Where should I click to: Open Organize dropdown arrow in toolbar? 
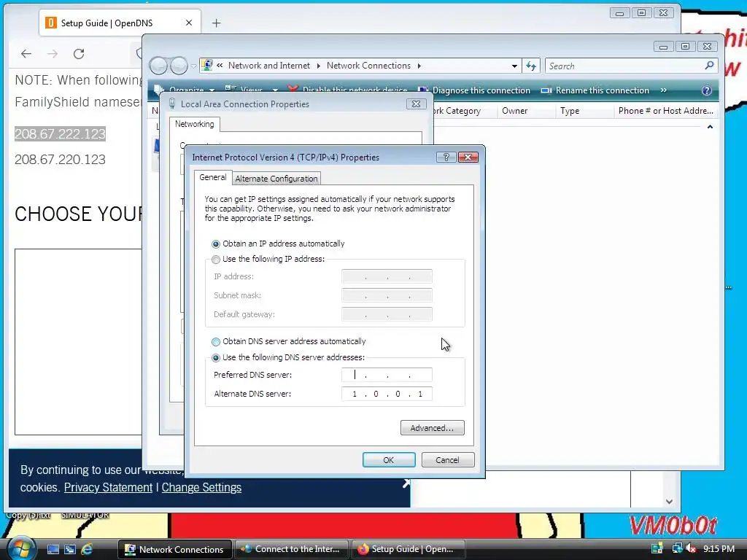click(212, 90)
